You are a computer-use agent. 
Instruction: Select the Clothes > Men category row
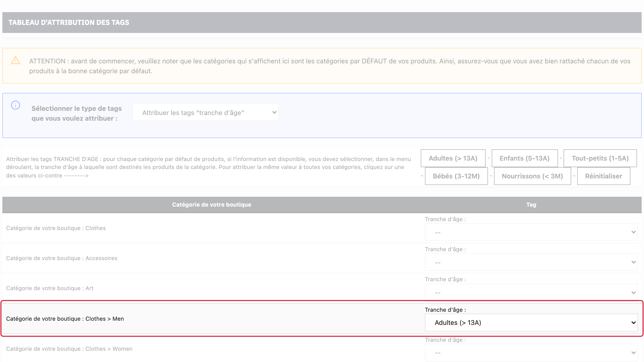(x=322, y=319)
